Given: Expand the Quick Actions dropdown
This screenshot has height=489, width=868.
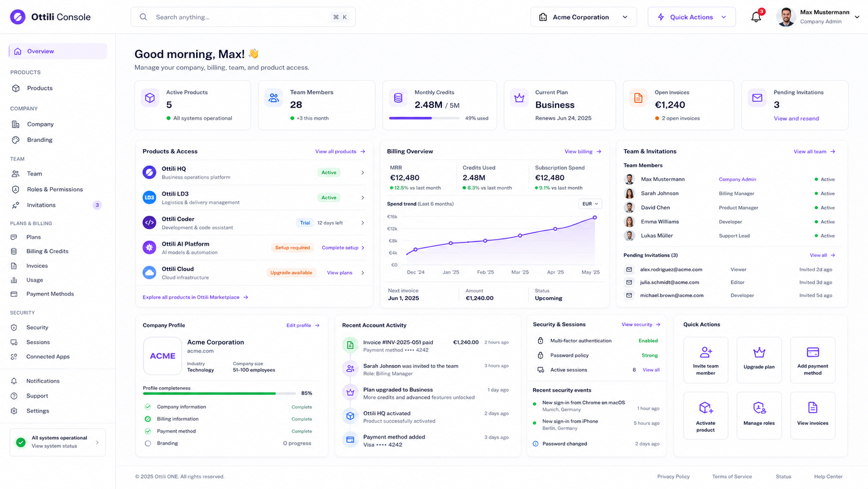Looking at the screenshot, I should tap(691, 17).
